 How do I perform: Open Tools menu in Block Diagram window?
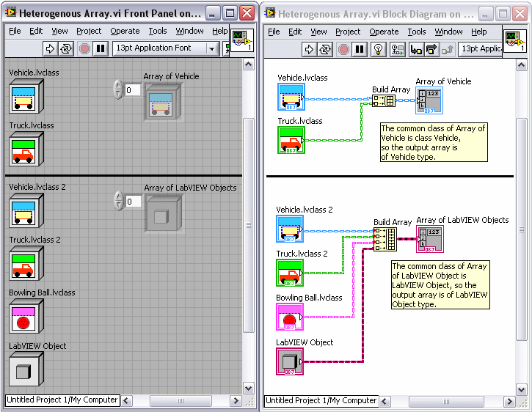point(417,32)
